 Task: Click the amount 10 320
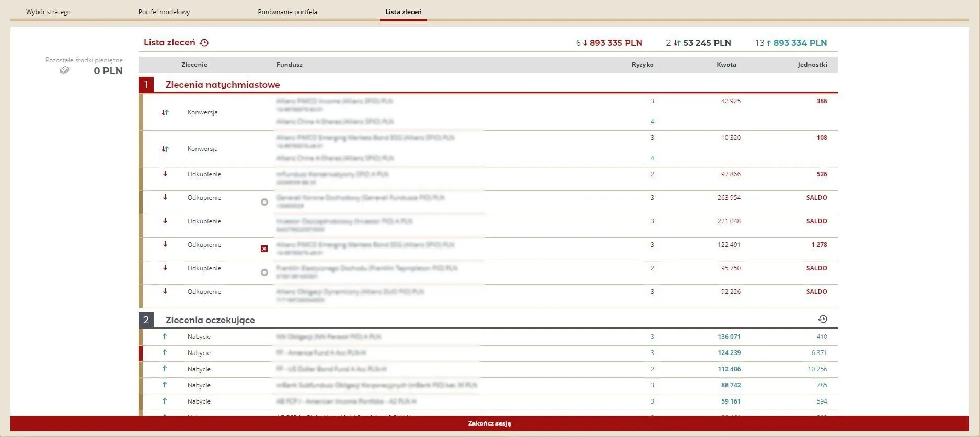coord(731,138)
